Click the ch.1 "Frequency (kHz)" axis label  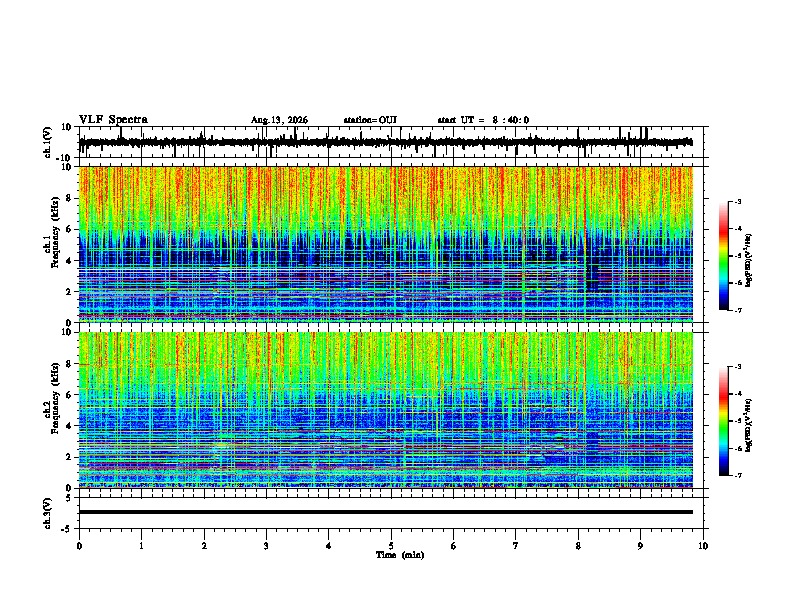(x=55, y=232)
